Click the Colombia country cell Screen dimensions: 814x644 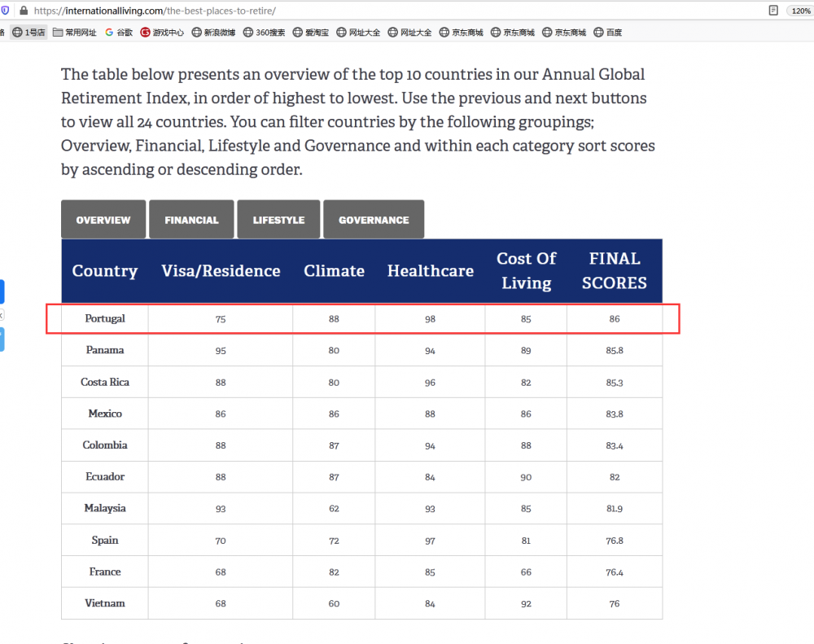[105, 445]
